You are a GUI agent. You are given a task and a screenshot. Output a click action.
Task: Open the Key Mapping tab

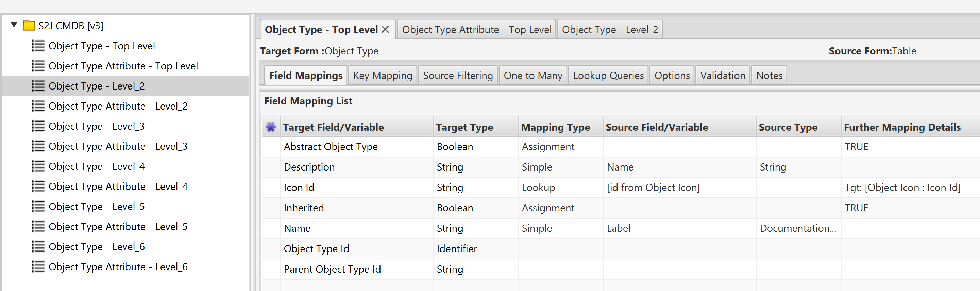point(382,76)
